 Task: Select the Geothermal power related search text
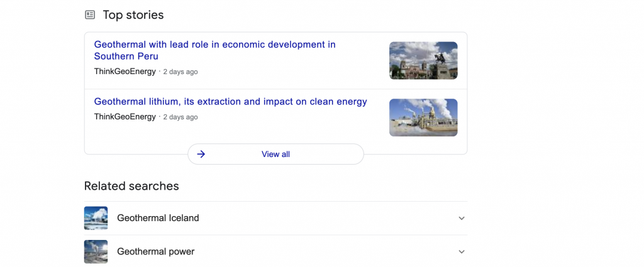point(156,252)
